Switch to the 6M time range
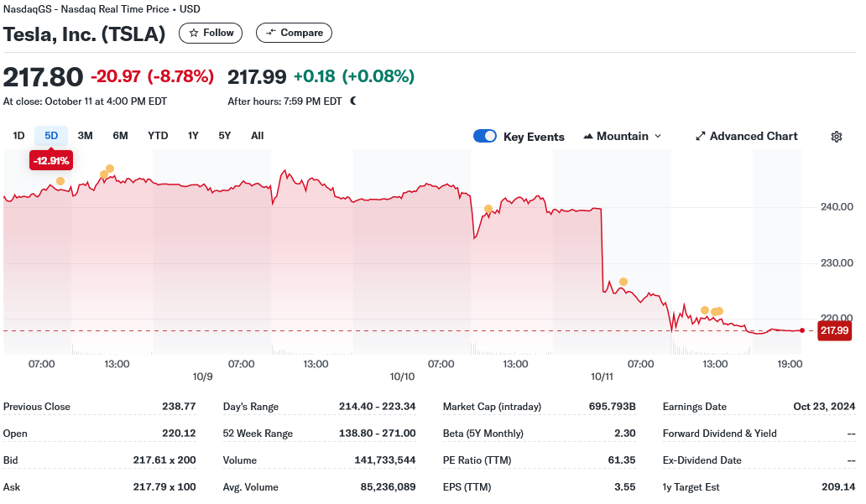Viewport: 866px width, 504px height. (120, 136)
